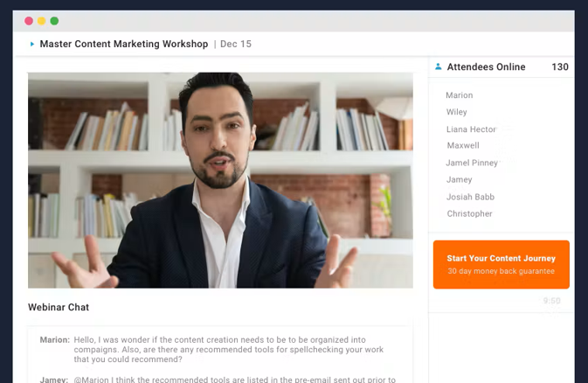
Task: Select attendee Christopher
Action: [x=469, y=213]
